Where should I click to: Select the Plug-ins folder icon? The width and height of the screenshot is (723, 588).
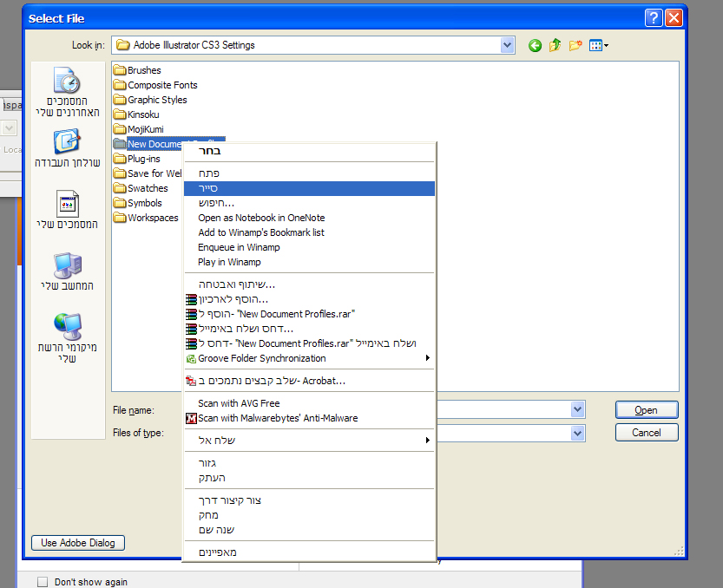(120, 159)
